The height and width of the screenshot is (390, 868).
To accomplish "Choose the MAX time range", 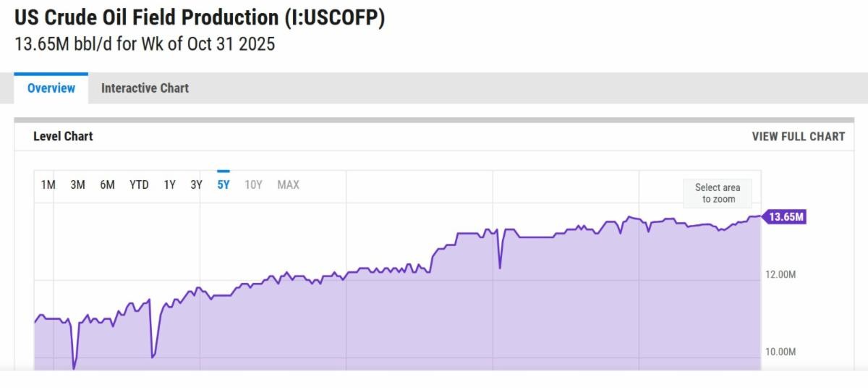I will (x=288, y=185).
